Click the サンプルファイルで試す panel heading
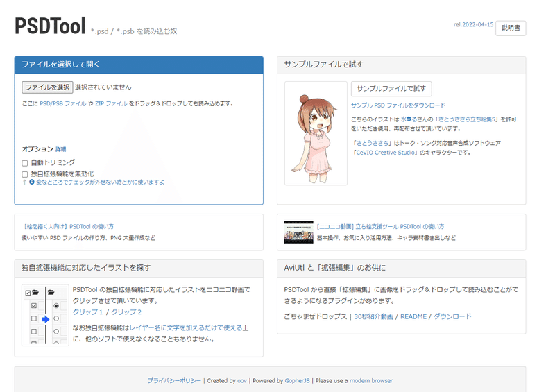The height and width of the screenshot is (392, 555). (323, 65)
